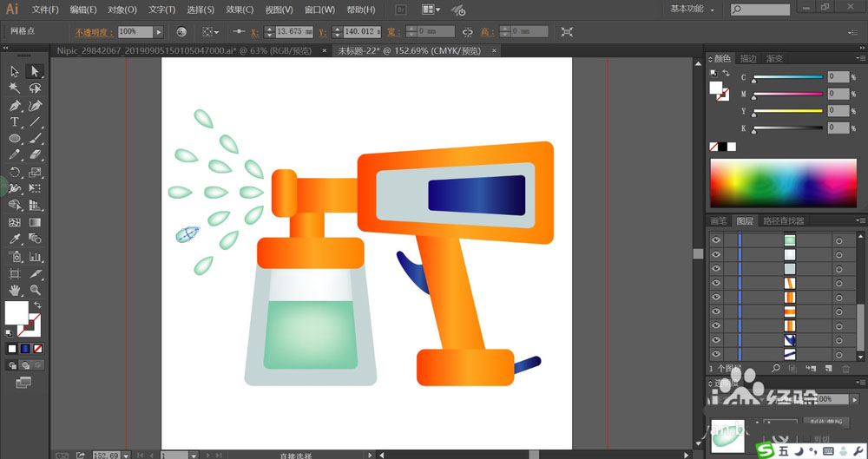The width and height of the screenshot is (868, 459).
Task: Select the Ellipse tool
Action: [15, 139]
